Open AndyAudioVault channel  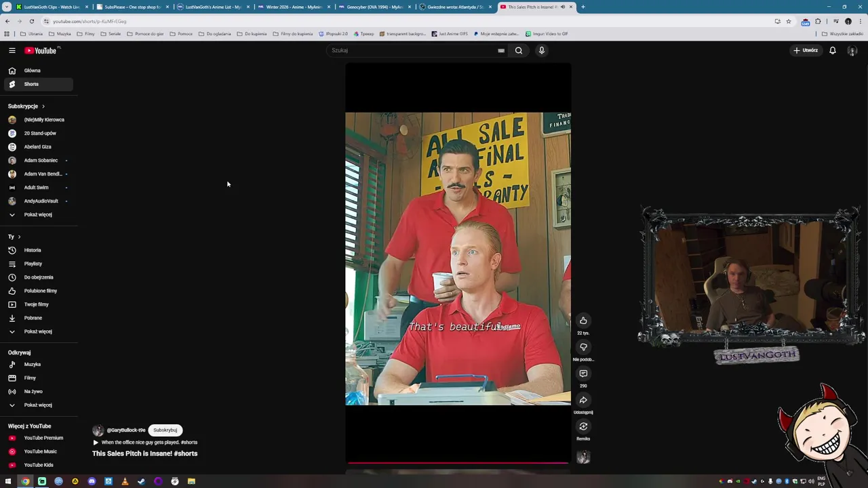click(x=37, y=201)
